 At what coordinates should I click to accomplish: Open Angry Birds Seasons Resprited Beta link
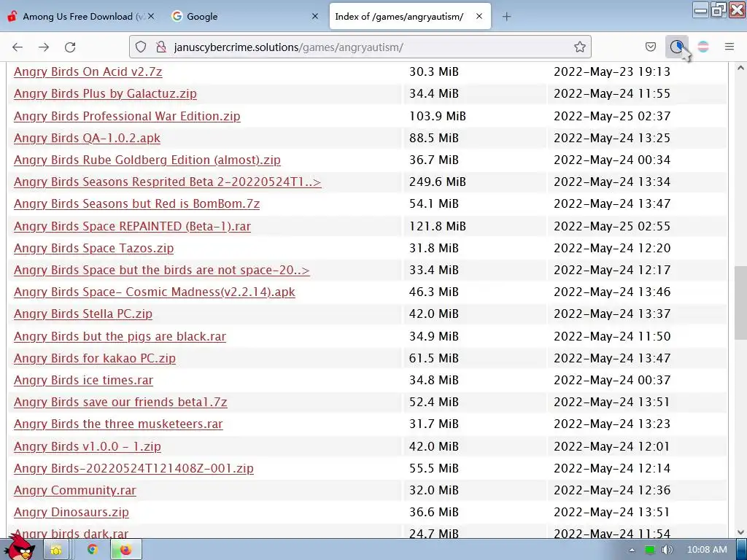[168, 182]
